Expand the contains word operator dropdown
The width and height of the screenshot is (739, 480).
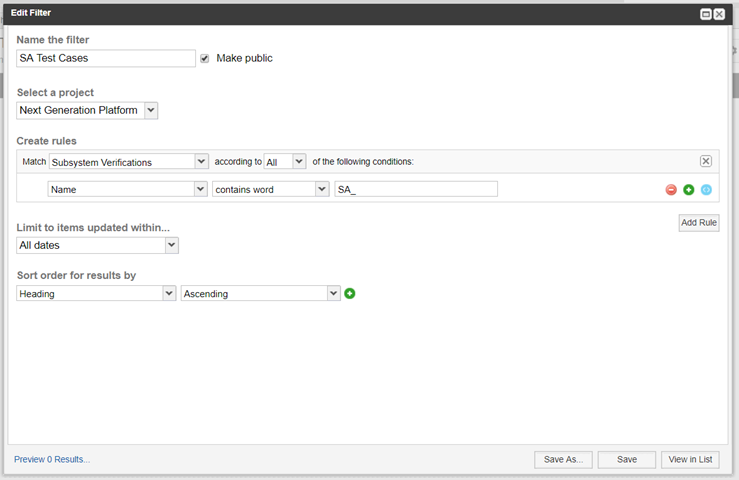pyautogui.click(x=271, y=189)
